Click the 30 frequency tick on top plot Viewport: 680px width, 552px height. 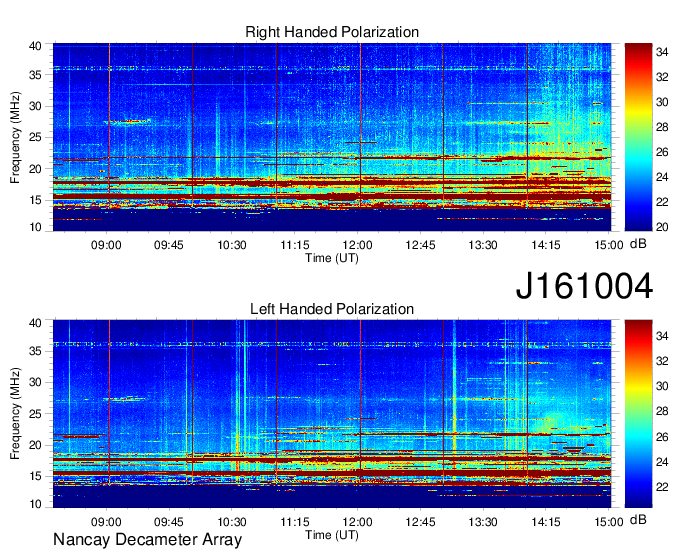click(x=36, y=106)
